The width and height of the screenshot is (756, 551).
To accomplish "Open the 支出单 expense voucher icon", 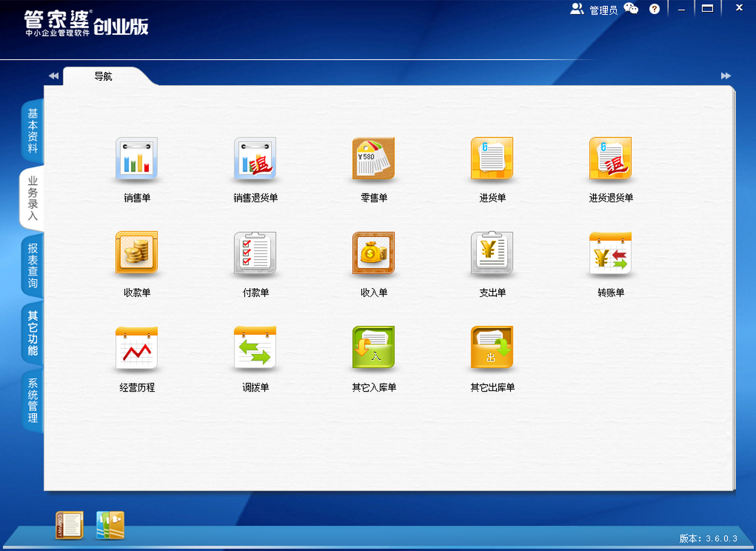I will click(x=492, y=253).
